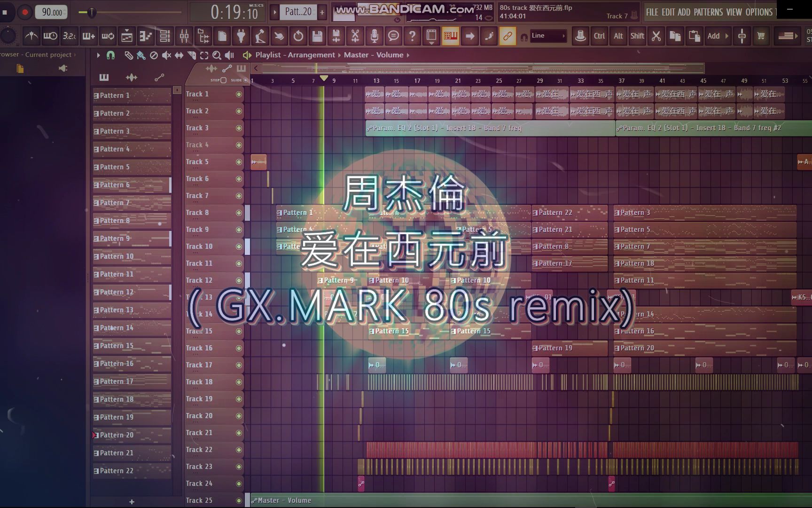Screen dimensions: 812x508
Task: Open the plugin picker plug icon
Action: [241, 36]
